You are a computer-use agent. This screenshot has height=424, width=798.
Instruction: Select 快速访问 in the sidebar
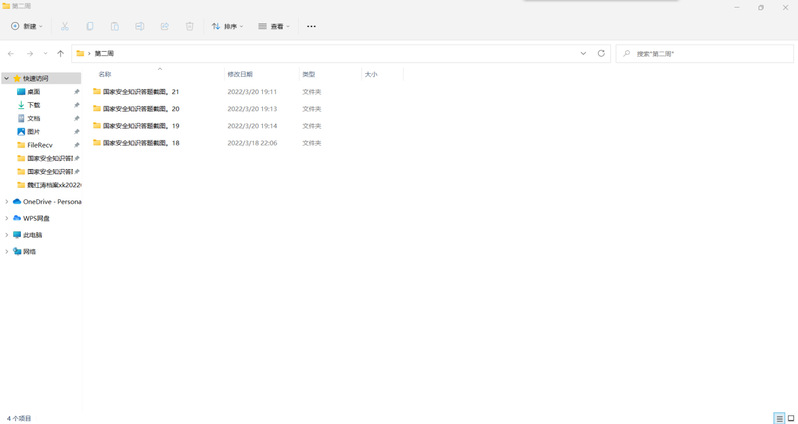[x=36, y=78]
